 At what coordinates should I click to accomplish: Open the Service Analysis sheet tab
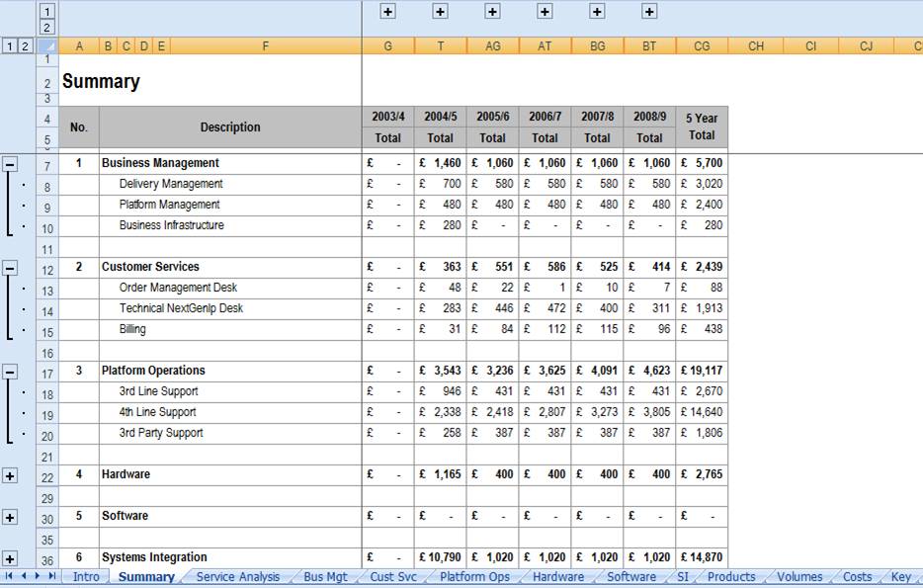[238, 577]
